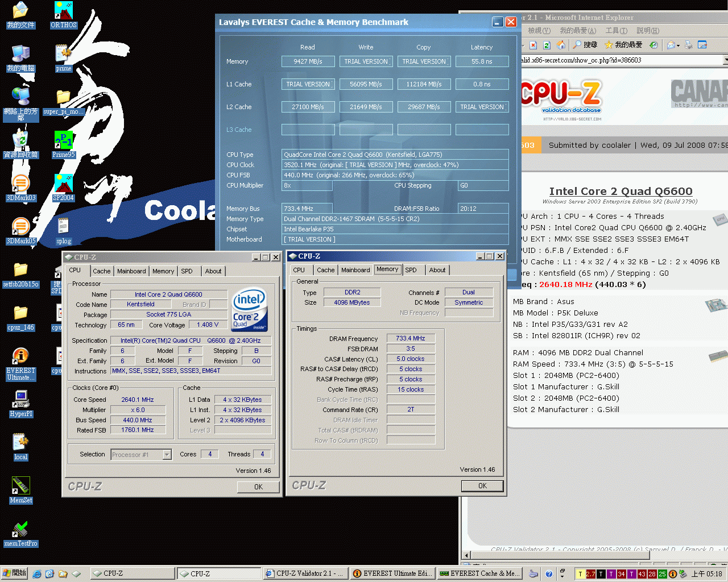Click the Core Speed value "2640.1 MHz"
This screenshot has height=582, width=728.
(138, 400)
